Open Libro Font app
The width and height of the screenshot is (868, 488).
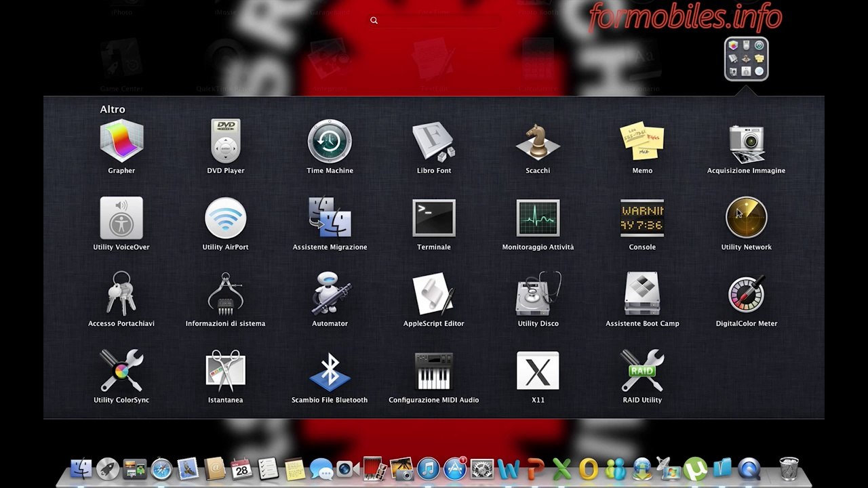434,141
